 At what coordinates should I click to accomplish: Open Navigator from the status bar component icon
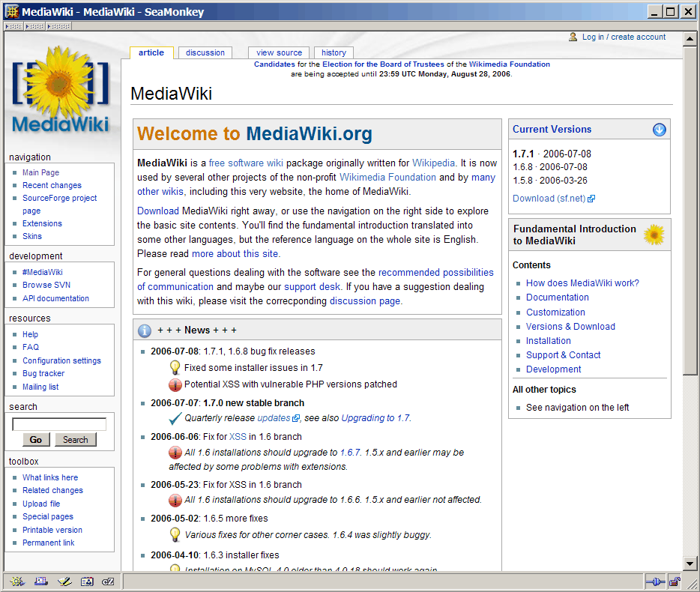[x=17, y=582]
